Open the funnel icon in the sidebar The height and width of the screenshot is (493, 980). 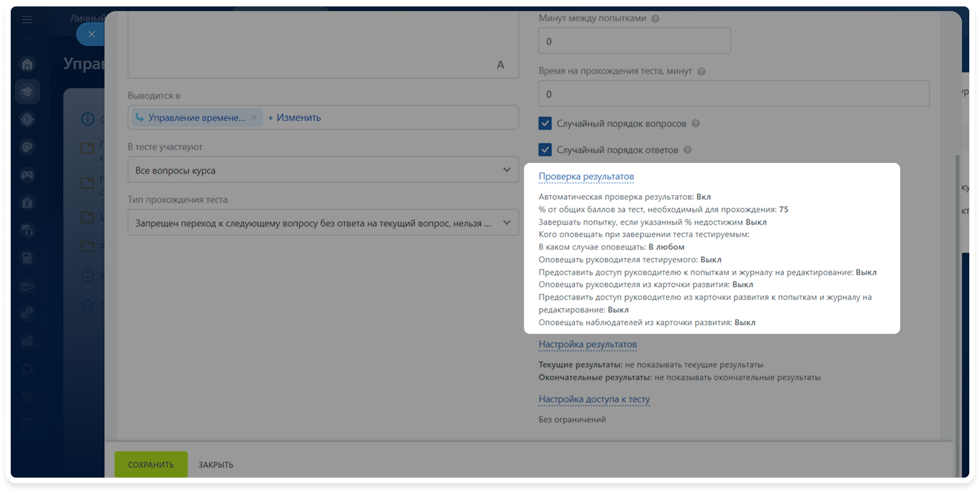27,397
